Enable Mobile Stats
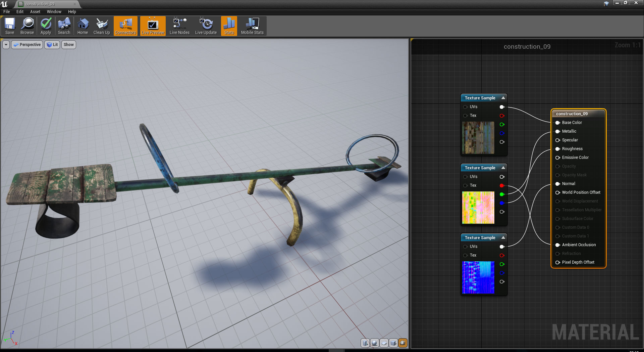 tap(252, 26)
